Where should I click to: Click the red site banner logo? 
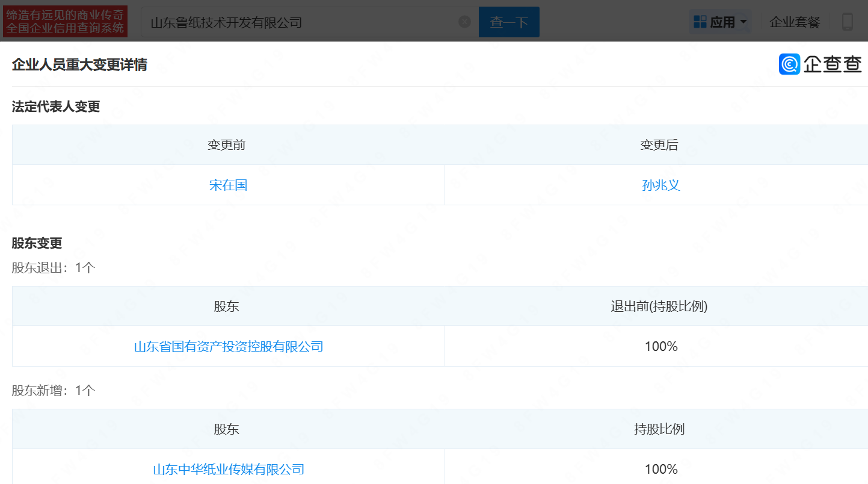65,22
